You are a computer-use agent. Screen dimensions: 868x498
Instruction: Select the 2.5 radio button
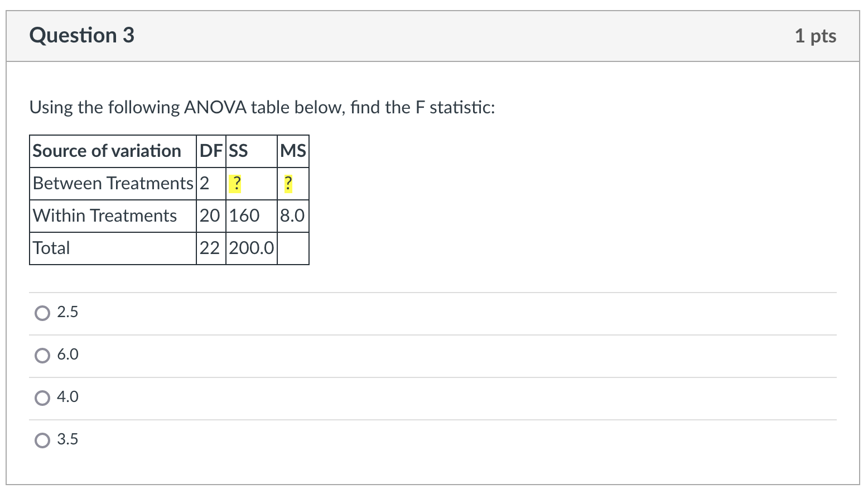tap(42, 313)
